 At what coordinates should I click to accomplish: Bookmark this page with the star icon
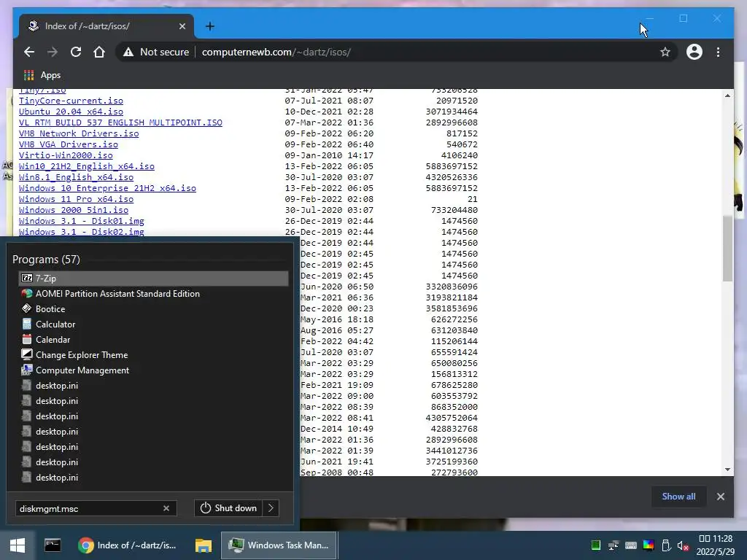(665, 52)
